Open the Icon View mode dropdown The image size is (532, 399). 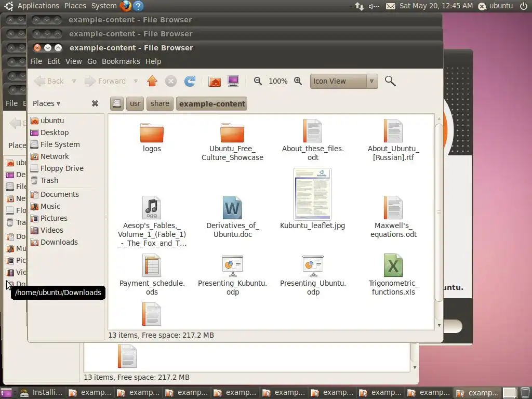click(344, 82)
